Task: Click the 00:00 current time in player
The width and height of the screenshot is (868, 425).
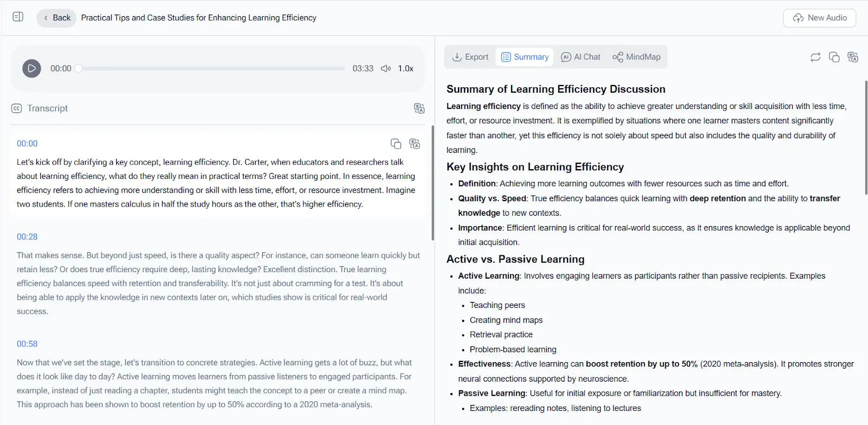Action: click(x=61, y=68)
